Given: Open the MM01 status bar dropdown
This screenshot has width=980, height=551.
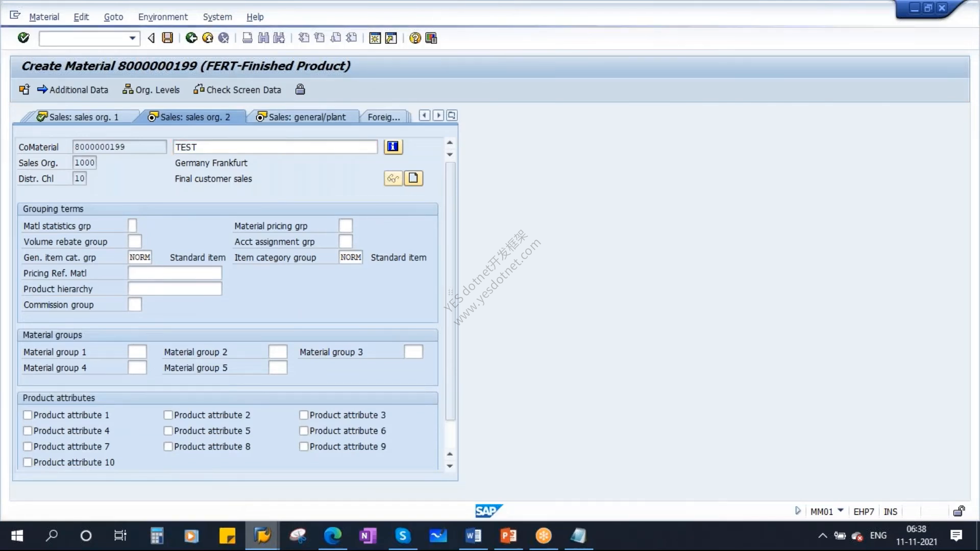Looking at the screenshot, I should point(841,511).
